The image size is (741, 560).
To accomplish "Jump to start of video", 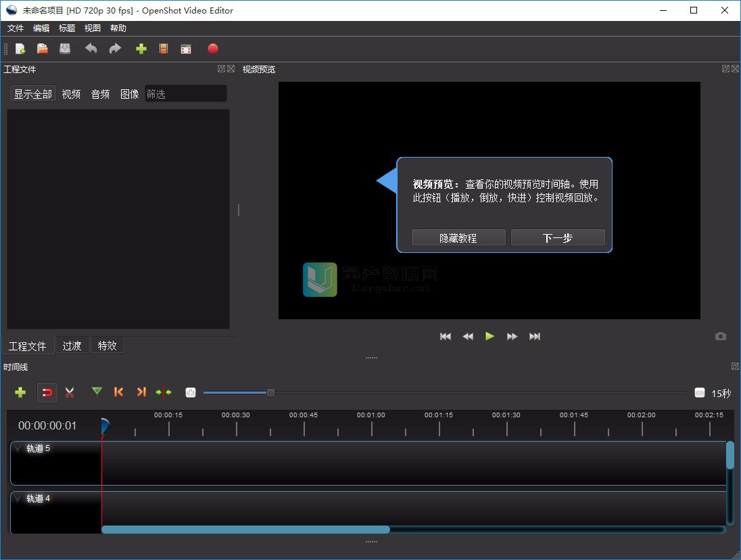I will click(x=445, y=336).
